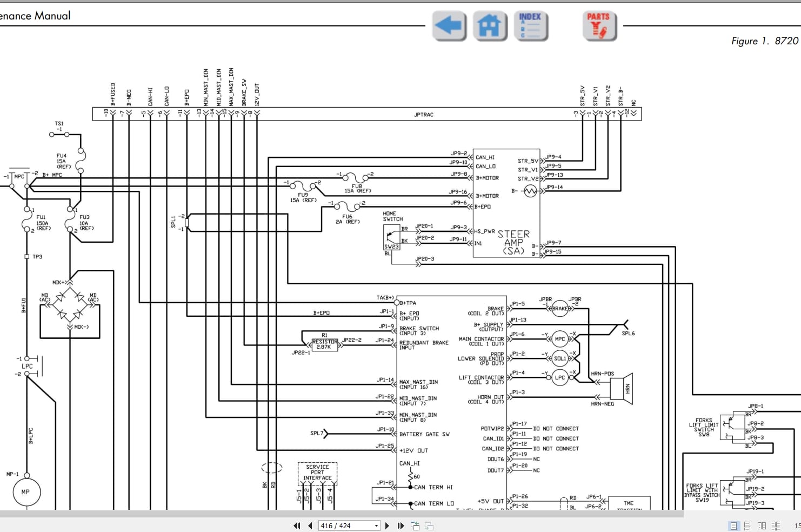Click the FORKS LIFT LIMIT BYPASS SWITCH SW19 label
Viewport: 801px width, 532px height.
pos(702,493)
